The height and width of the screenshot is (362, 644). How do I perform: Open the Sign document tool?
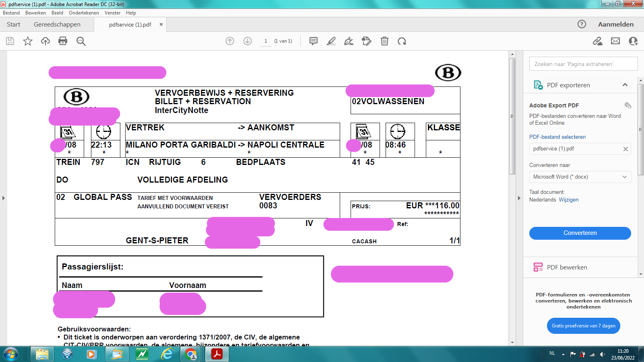point(349,41)
